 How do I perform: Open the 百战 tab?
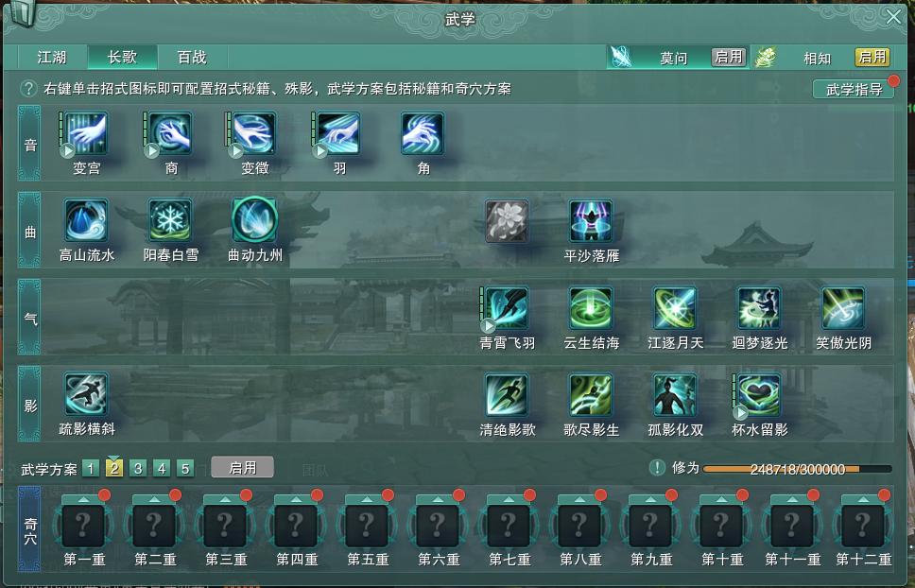click(x=192, y=57)
